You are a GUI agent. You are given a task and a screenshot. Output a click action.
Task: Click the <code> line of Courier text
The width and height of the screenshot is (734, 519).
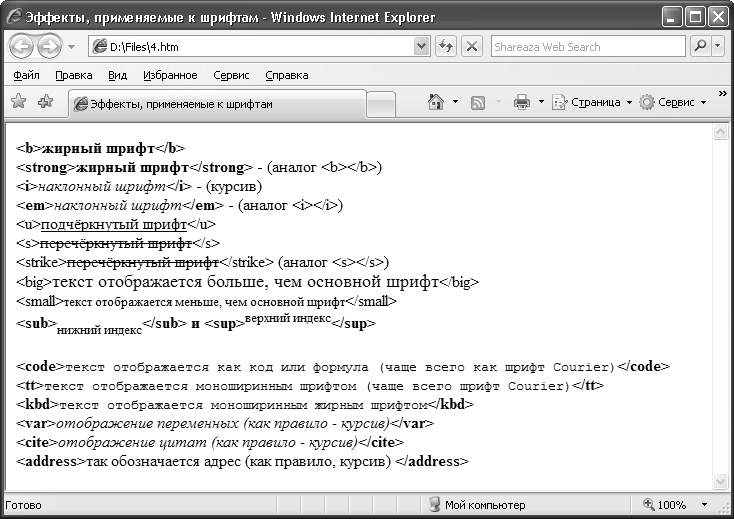[343, 367]
